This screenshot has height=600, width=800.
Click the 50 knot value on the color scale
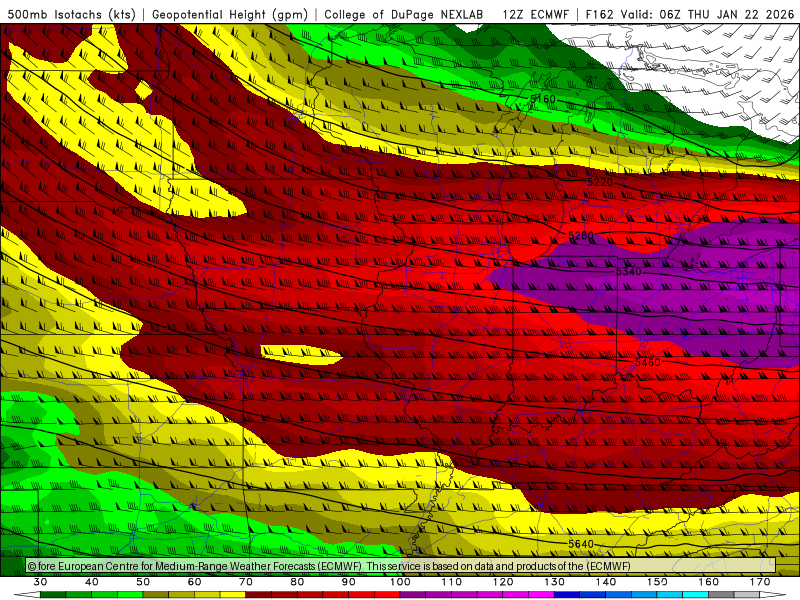[x=143, y=582]
